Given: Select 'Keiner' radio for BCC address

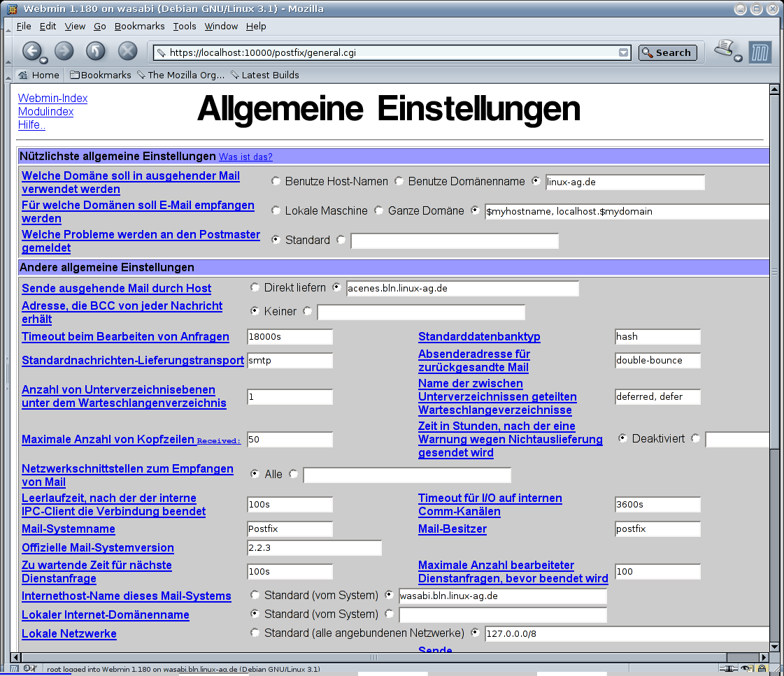Looking at the screenshot, I should pyautogui.click(x=255, y=311).
